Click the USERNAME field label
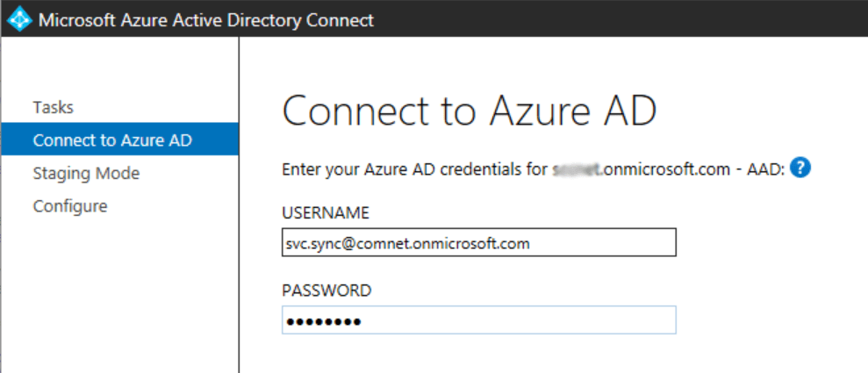The height and width of the screenshot is (373, 868). 326,213
